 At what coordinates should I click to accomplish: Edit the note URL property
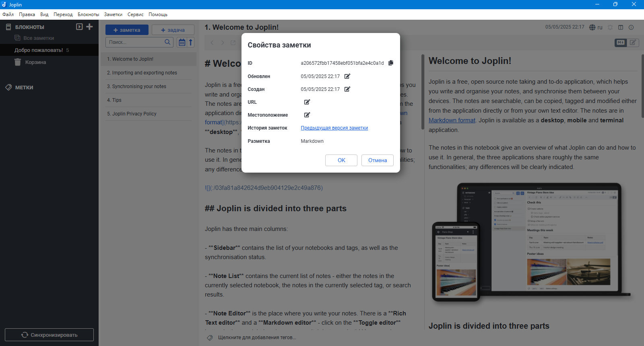pyautogui.click(x=307, y=102)
